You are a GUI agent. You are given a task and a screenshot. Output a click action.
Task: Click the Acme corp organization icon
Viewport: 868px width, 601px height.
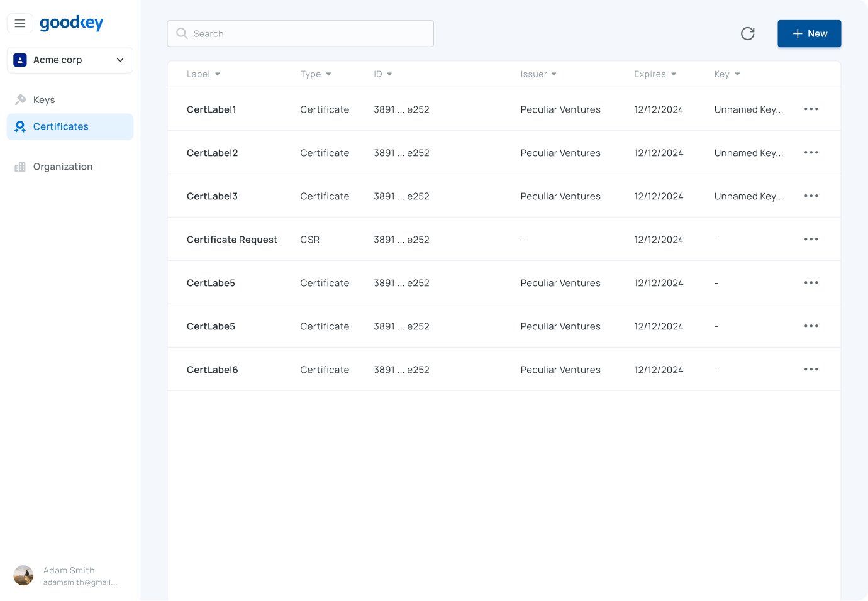click(x=20, y=60)
